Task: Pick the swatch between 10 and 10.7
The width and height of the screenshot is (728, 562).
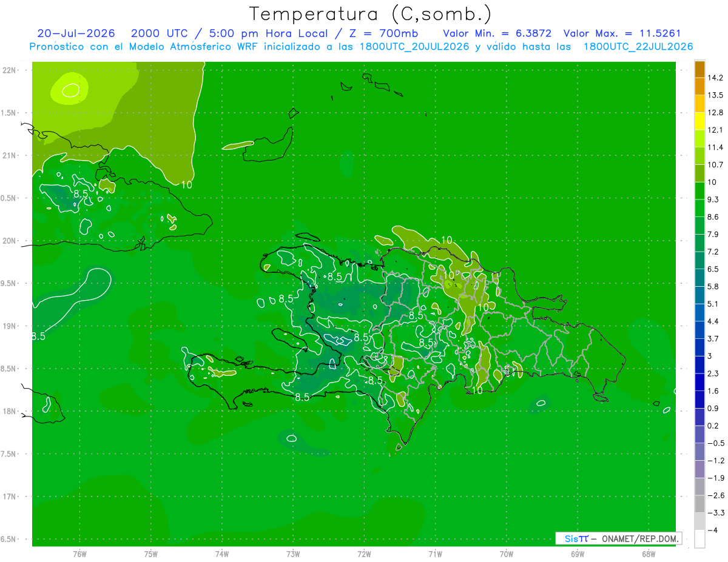Action: (700, 173)
